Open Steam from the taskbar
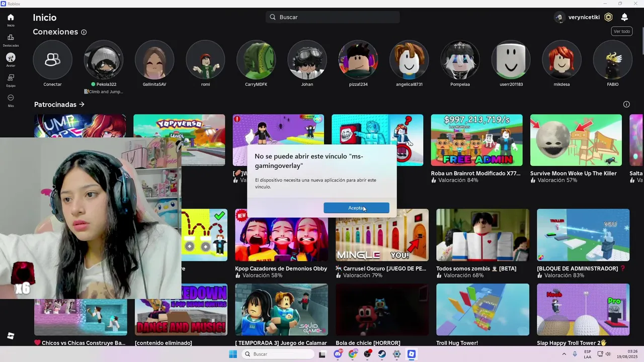This screenshot has width=644, height=362. point(382,354)
